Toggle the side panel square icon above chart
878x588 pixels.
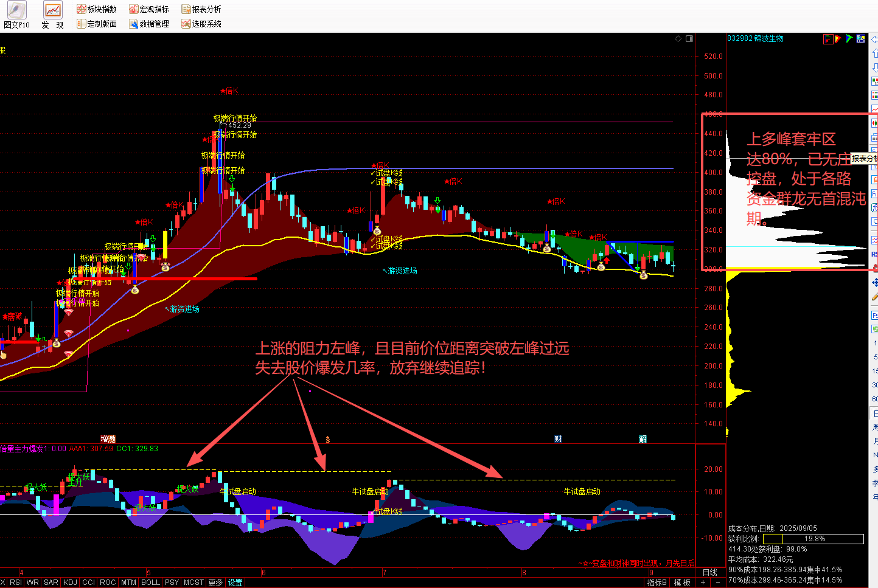pyautogui.click(x=689, y=38)
